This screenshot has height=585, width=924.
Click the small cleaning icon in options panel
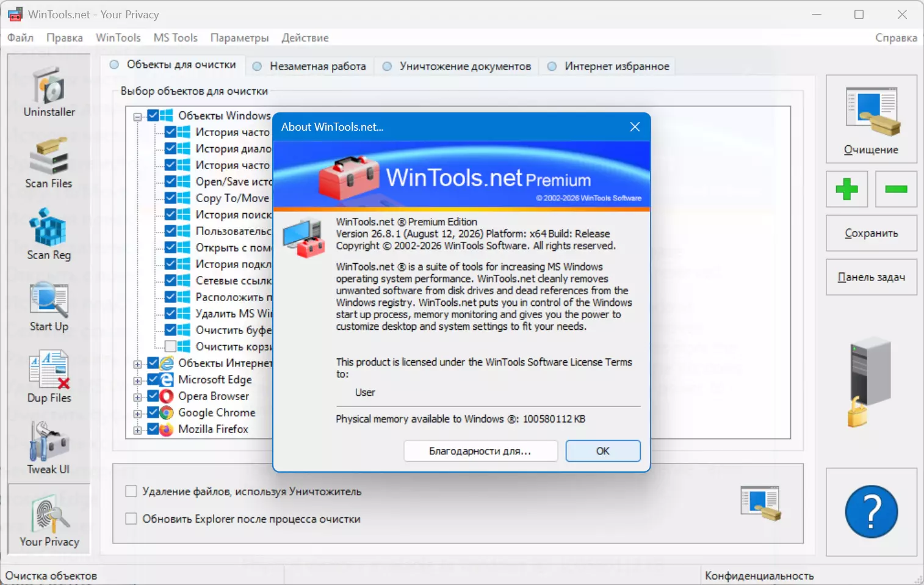tap(760, 503)
